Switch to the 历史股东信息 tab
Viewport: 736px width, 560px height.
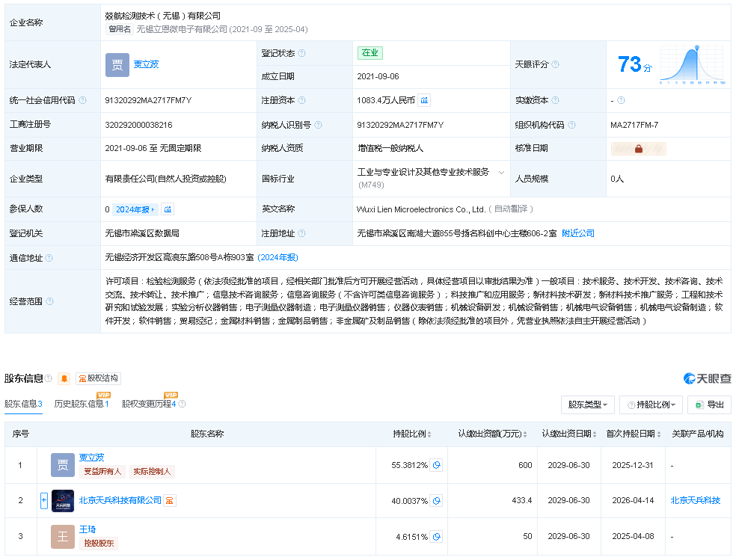[81, 404]
